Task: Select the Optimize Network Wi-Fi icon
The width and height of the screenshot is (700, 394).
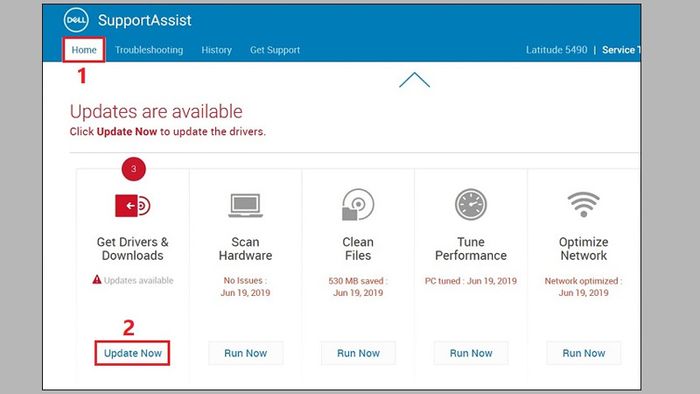Action: coord(583,205)
